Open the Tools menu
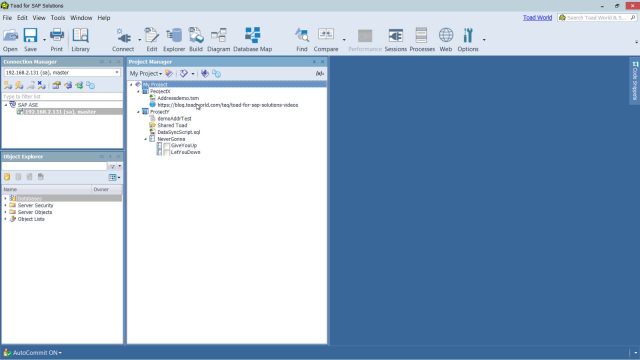 point(58,18)
